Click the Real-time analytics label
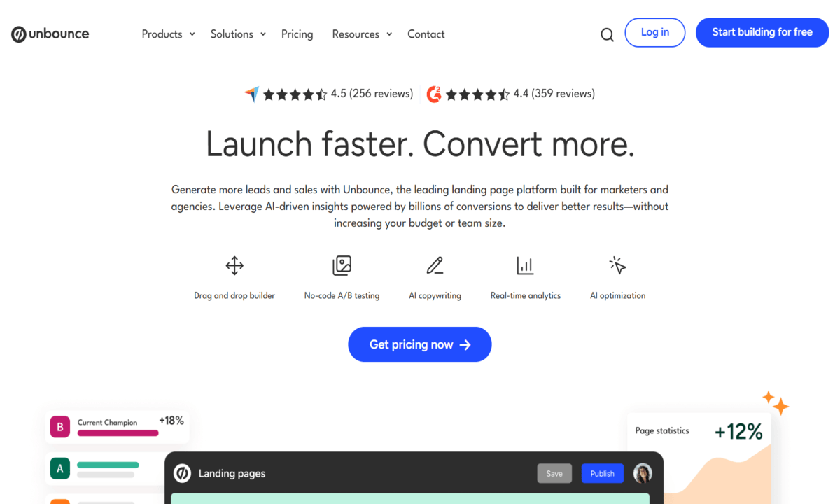This screenshot has width=840, height=504. point(526,295)
